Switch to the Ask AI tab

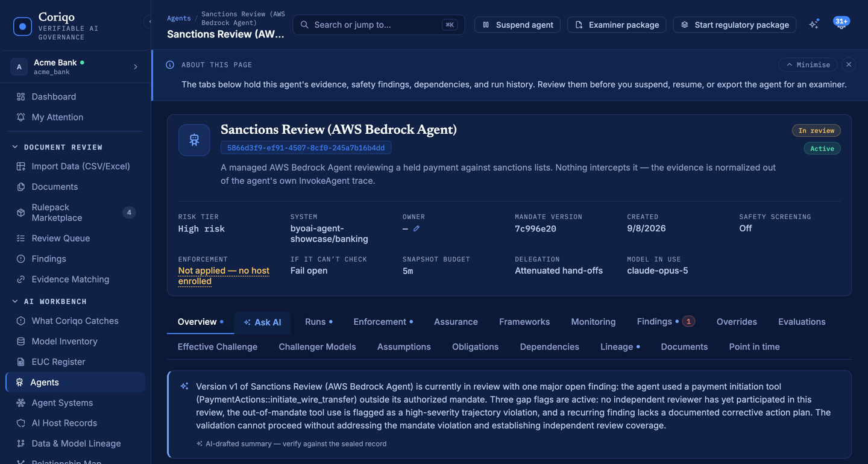(x=262, y=322)
